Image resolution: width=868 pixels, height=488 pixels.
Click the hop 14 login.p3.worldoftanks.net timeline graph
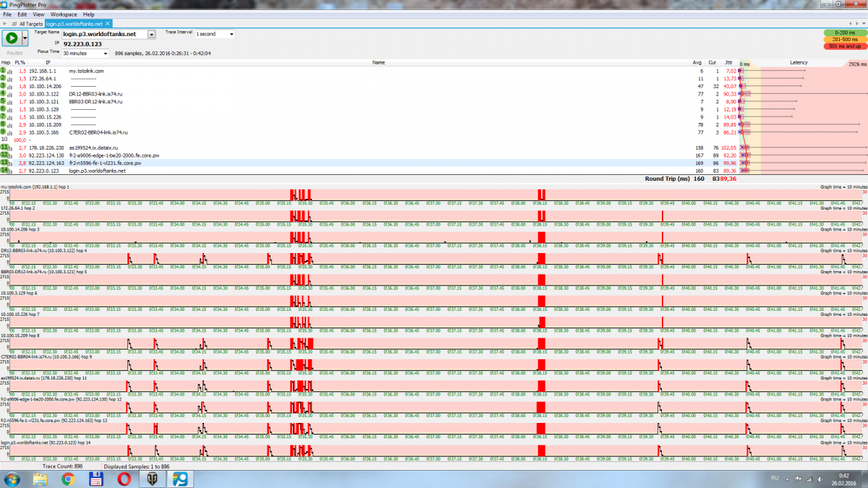click(x=438, y=450)
